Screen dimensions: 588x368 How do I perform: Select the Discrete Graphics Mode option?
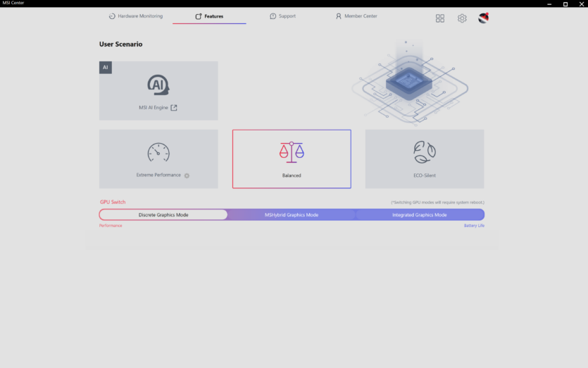click(163, 215)
